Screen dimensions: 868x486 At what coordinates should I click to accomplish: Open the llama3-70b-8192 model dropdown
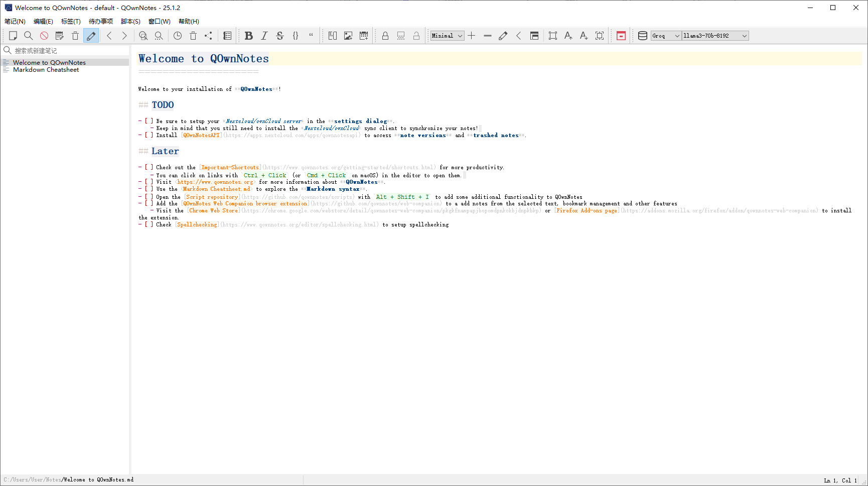coord(715,36)
